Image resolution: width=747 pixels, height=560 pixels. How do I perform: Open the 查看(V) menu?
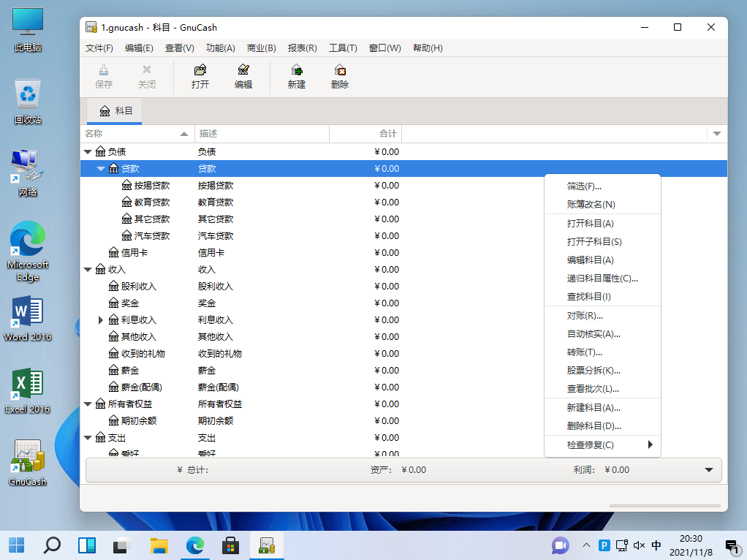click(x=180, y=48)
